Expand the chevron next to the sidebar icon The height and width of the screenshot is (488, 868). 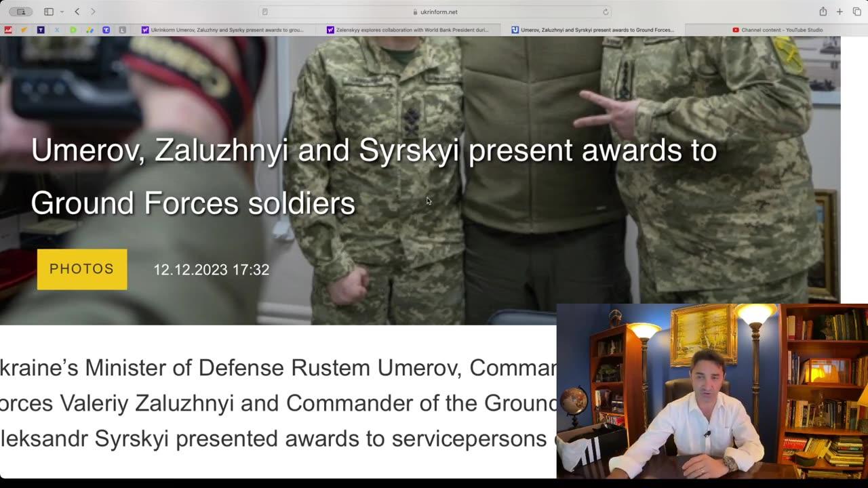63,12
